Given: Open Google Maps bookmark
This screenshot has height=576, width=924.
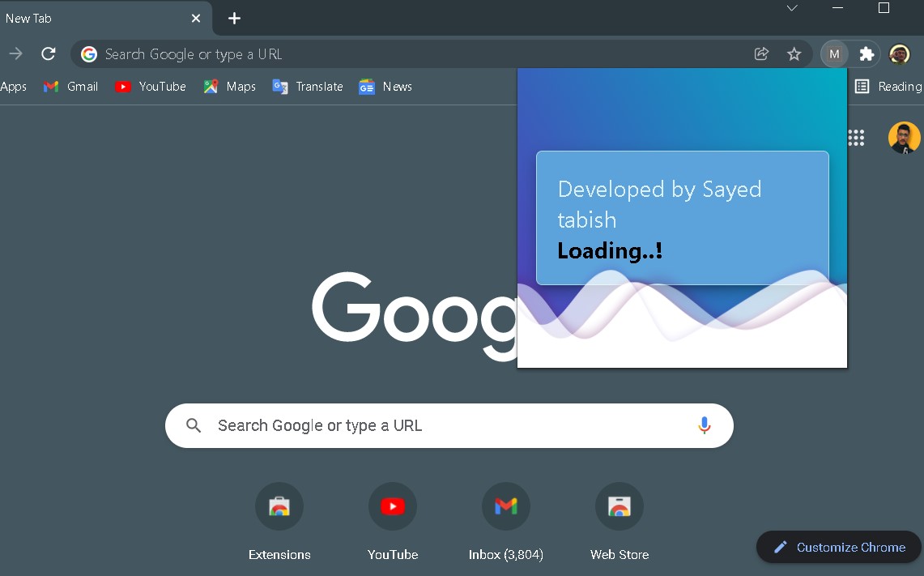Looking at the screenshot, I should click(x=229, y=87).
